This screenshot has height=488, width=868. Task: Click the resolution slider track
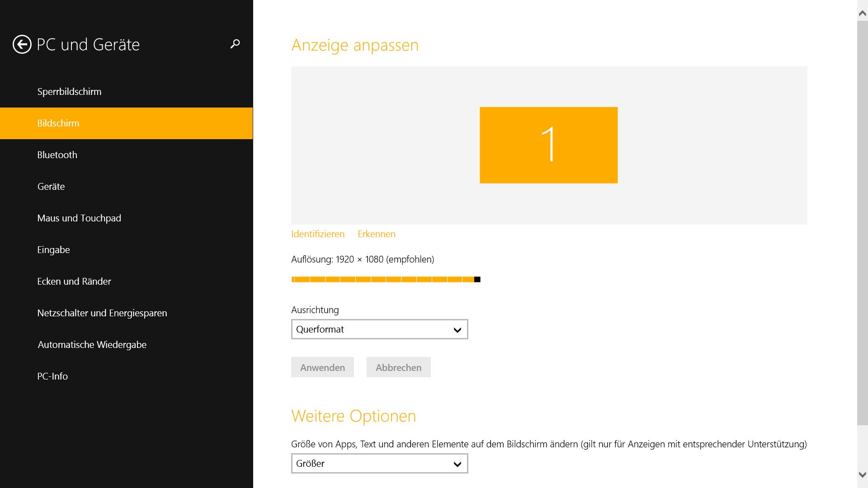pos(384,280)
